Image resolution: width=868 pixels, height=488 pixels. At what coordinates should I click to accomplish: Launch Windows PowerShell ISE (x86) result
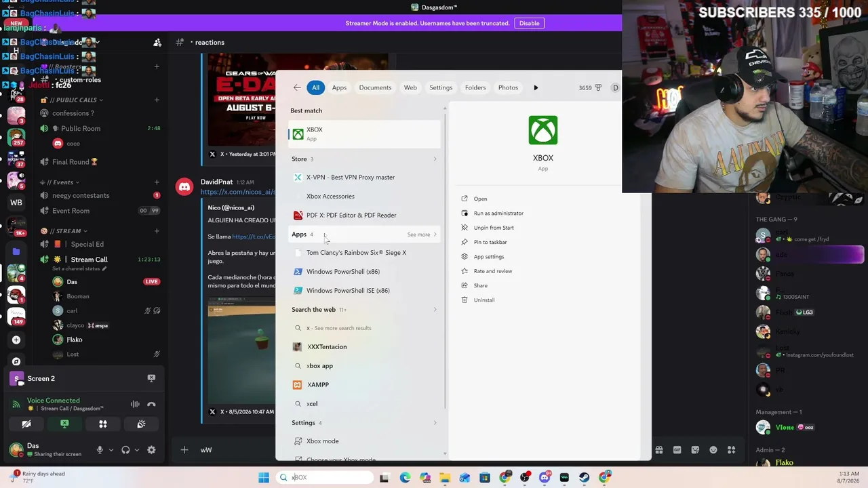click(365, 291)
